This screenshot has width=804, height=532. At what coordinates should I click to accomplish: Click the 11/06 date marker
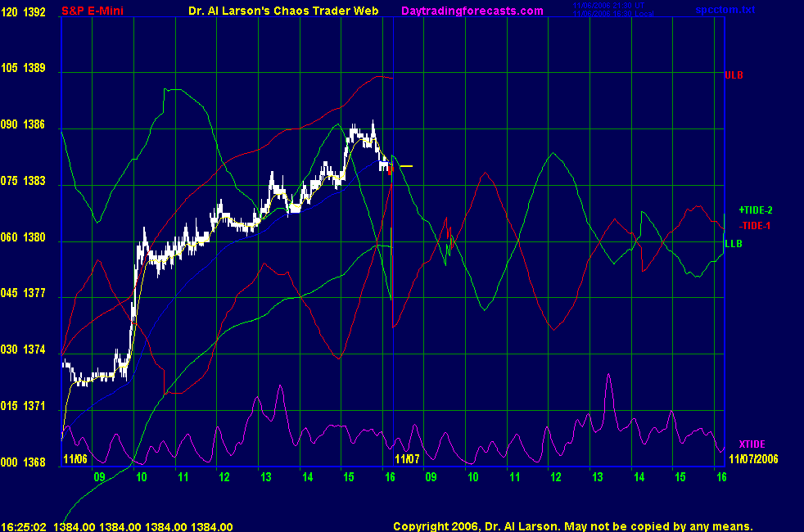(x=75, y=459)
